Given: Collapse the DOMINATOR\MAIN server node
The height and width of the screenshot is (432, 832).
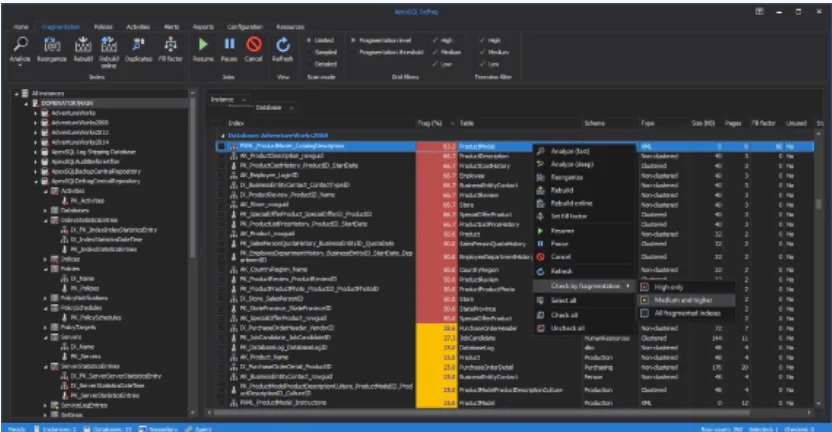Looking at the screenshot, I should pos(27,103).
